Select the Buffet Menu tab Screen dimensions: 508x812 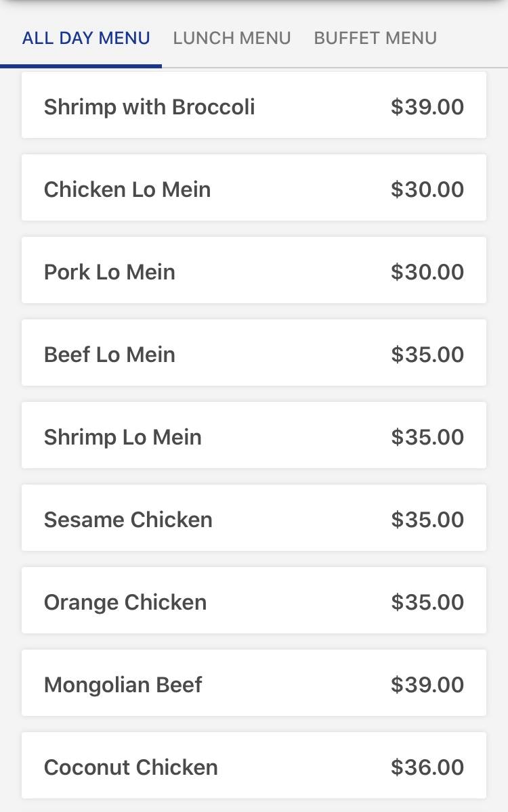pyautogui.click(x=375, y=38)
